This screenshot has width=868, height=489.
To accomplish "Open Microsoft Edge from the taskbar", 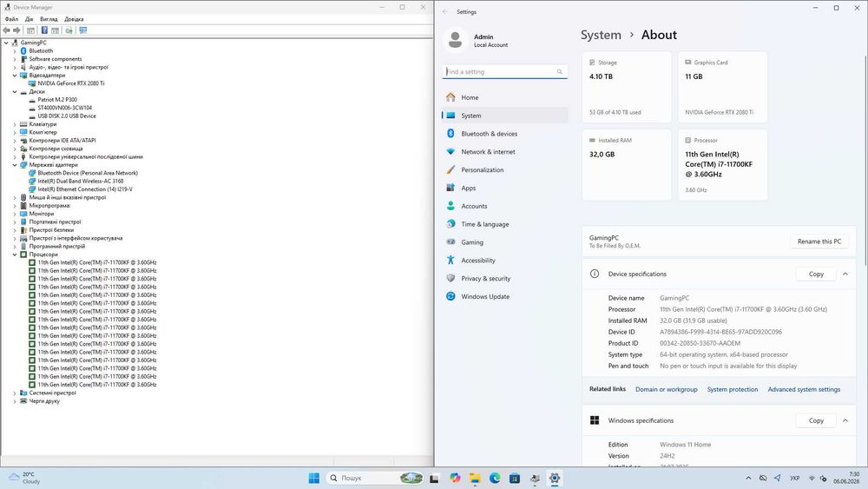I will click(495, 478).
